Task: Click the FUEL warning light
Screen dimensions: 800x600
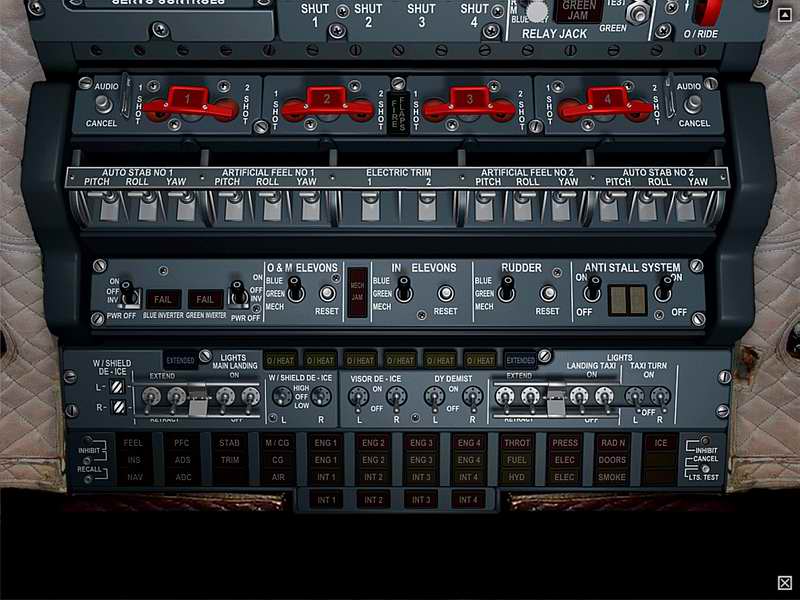Action: (x=516, y=460)
